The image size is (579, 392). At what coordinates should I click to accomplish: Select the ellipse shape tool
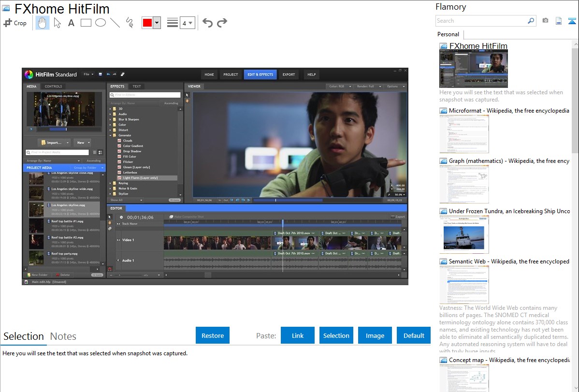[100, 23]
